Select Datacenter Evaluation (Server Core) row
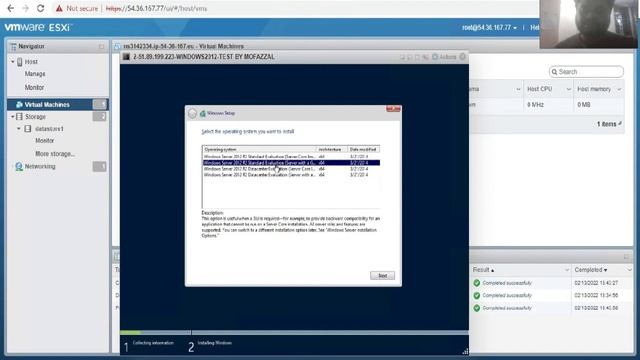Screen dimensions: 640x360 tap(291, 169)
